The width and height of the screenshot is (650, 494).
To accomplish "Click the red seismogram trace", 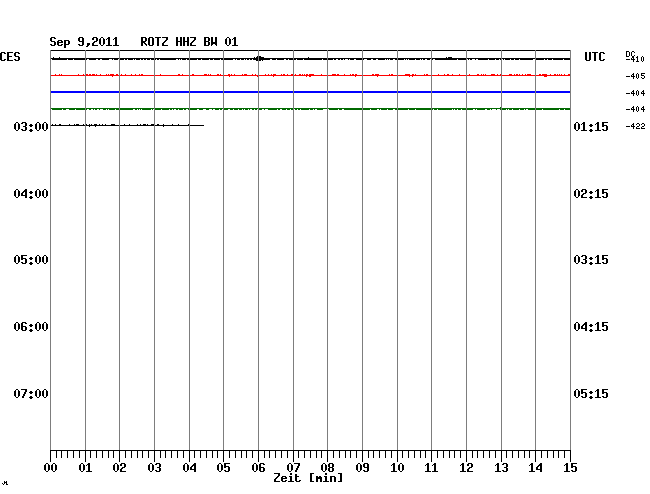I will (x=310, y=75).
